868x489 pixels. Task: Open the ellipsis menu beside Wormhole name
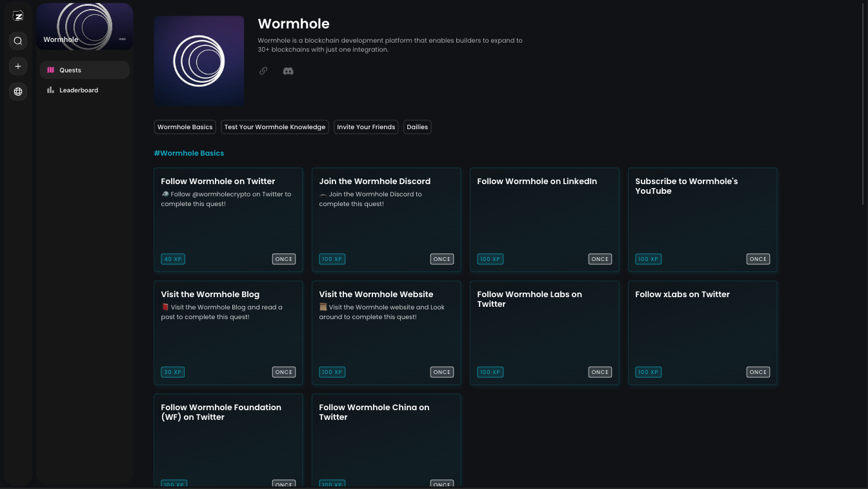tap(122, 39)
